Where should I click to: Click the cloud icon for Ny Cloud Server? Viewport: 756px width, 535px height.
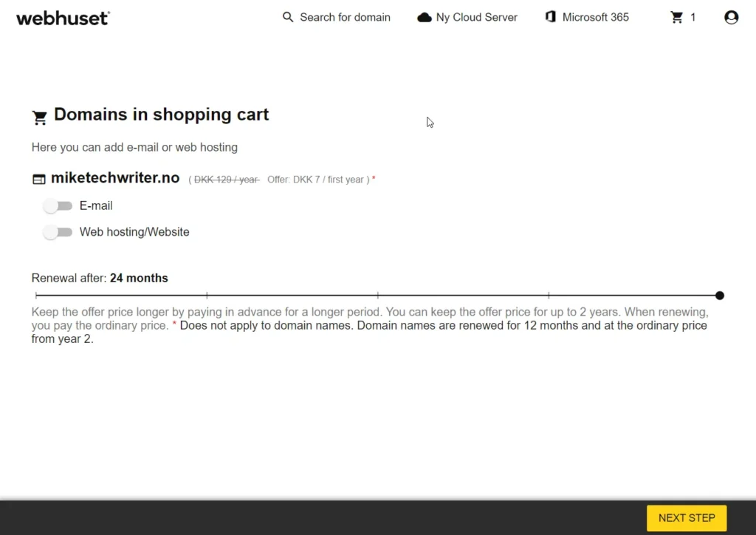click(425, 17)
